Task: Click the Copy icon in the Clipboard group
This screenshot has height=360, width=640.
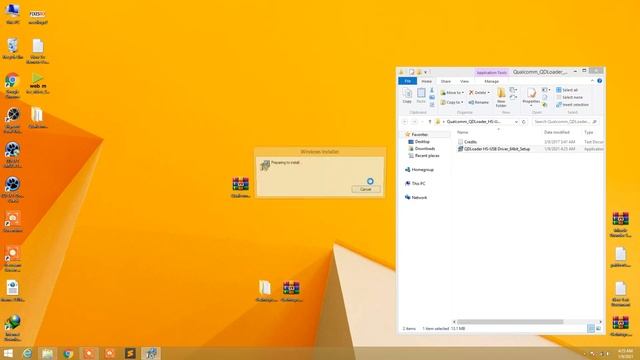Action: (x=407, y=96)
